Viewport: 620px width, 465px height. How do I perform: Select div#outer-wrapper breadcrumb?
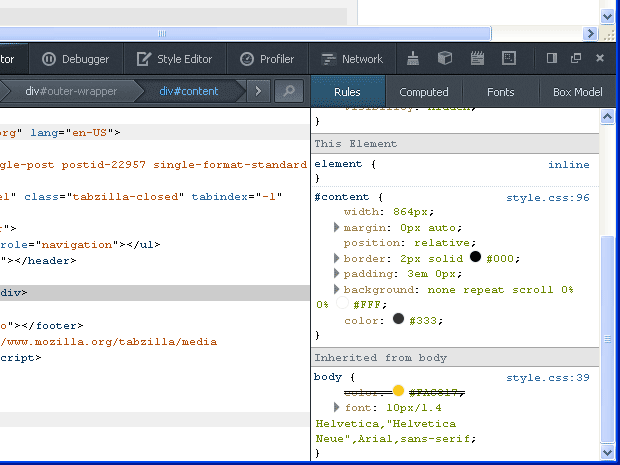pos(71,91)
